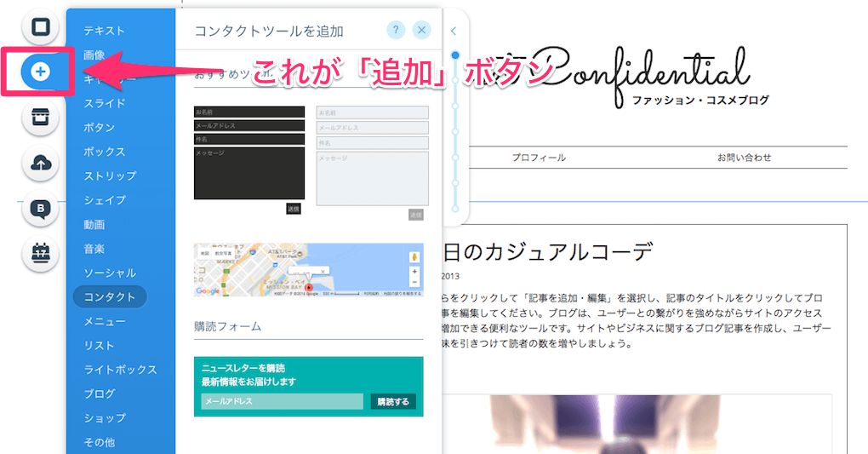Click the blue Add plus button
This screenshot has width=868, height=454.
tap(40, 72)
